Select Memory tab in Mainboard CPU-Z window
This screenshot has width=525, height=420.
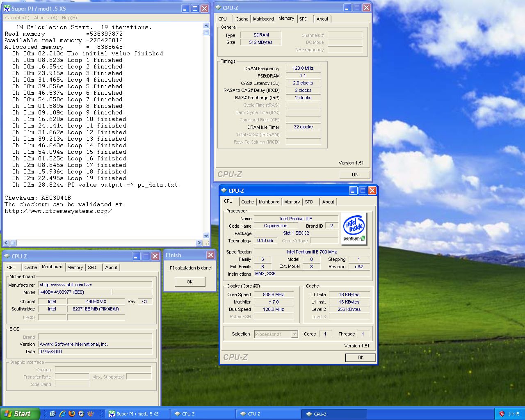pos(75,267)
